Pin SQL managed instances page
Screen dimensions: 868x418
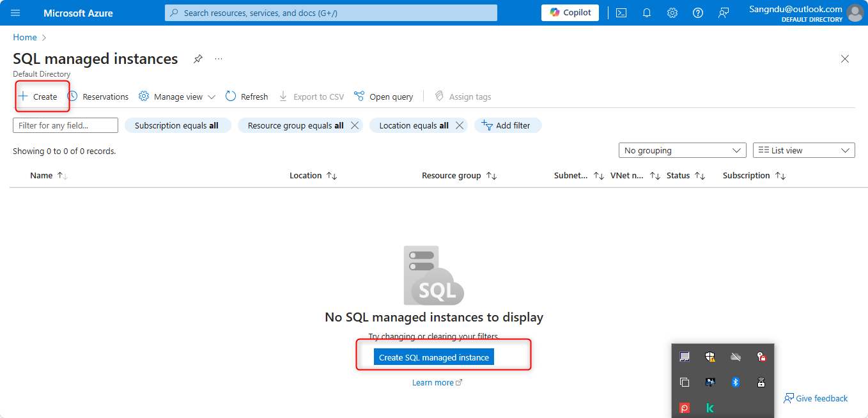point(198,59)
